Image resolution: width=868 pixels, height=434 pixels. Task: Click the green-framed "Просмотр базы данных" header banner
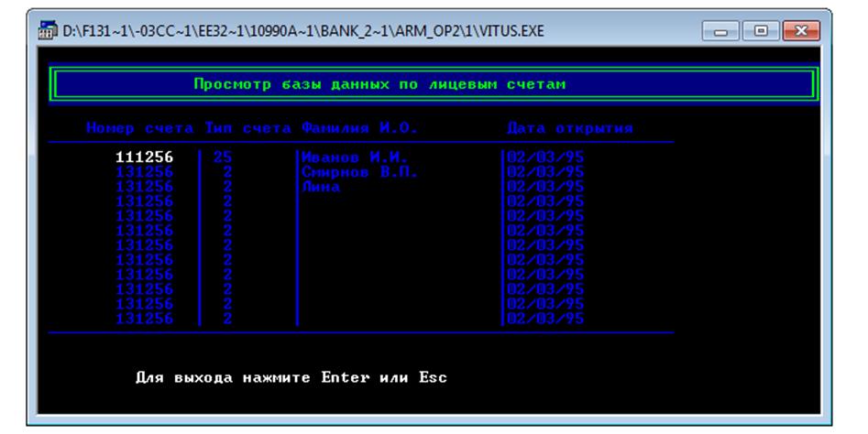point(434,85)
